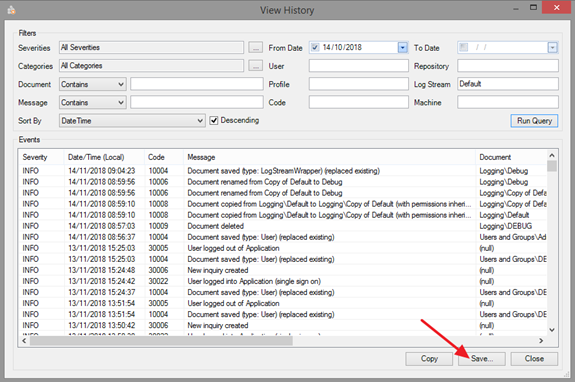This screenshot has width=575, height=382.
Task: Expand the Document Contains dropdown
Action: coord(92,84)
